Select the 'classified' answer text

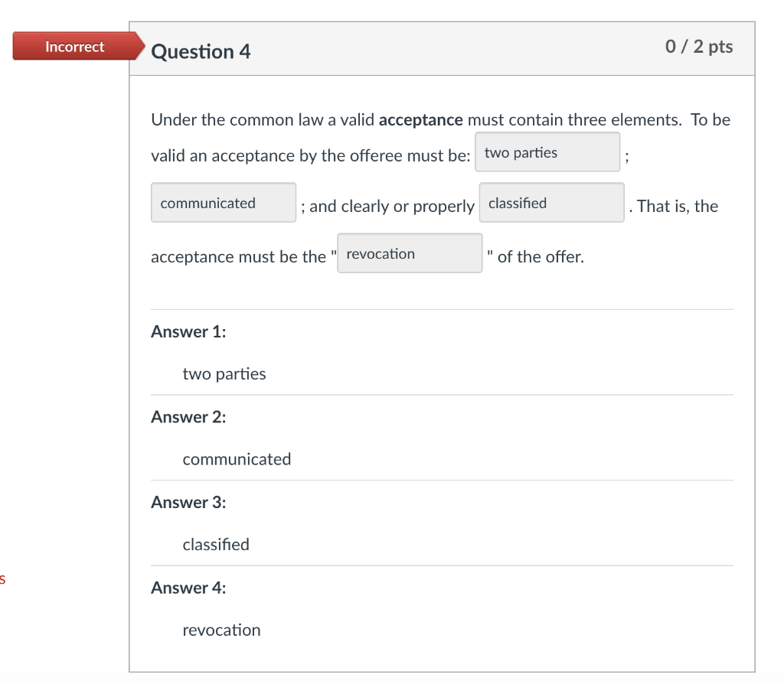pos(216,544)
